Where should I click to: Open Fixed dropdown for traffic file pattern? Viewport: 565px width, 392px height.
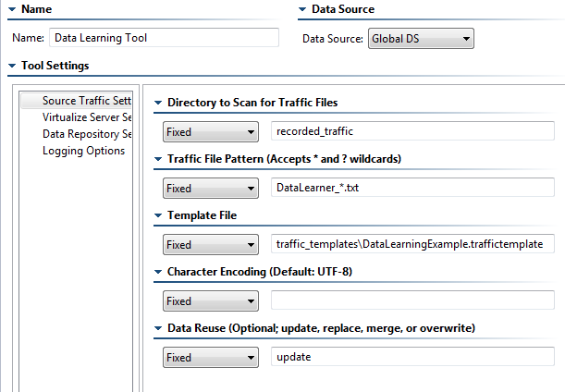click(x=211, y=188)
